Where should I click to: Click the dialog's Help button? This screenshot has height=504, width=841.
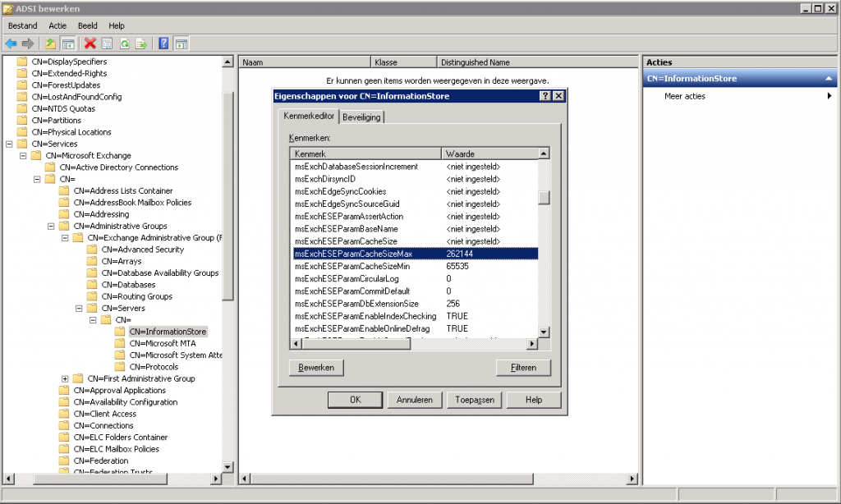[x=534, y=400]
